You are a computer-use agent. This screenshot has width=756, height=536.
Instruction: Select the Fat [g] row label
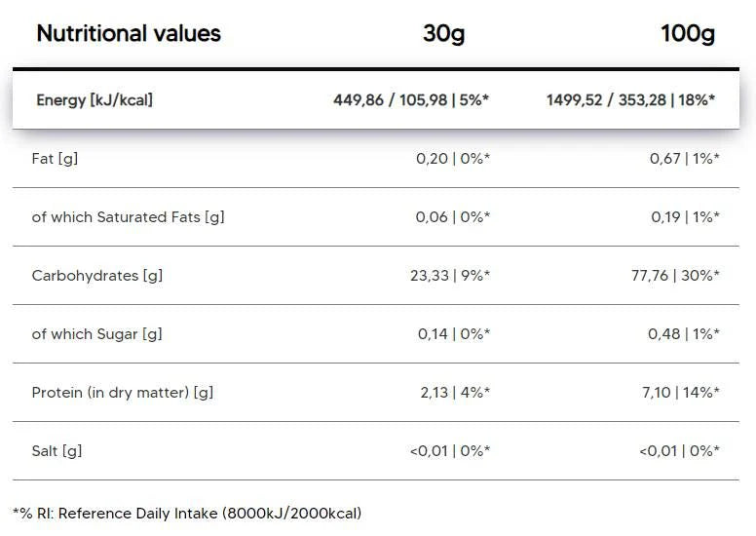[x=55, y=158]
